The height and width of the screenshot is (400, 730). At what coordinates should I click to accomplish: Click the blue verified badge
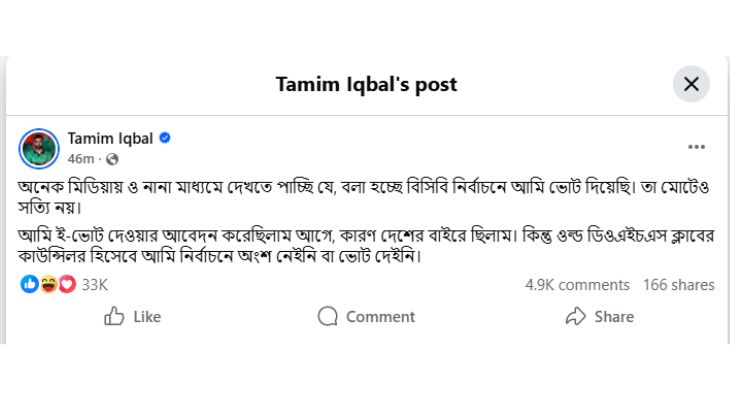pyautogui.click(x=165, y=138)
